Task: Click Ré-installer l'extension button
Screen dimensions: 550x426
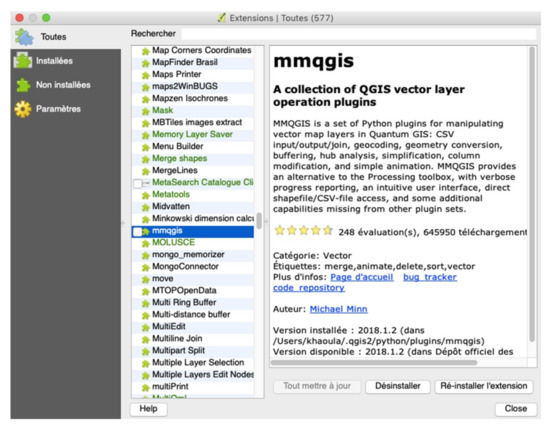Action: point(484,386)
